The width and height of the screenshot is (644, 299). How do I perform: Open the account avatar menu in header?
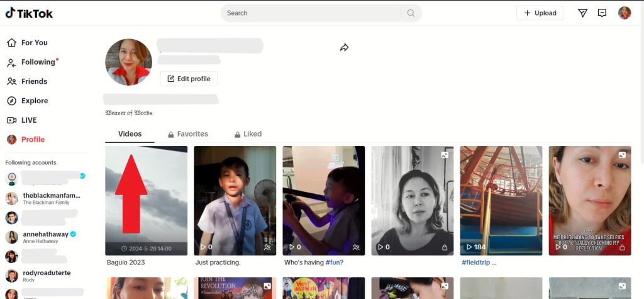pyautogui.click(x=625, y=13)
